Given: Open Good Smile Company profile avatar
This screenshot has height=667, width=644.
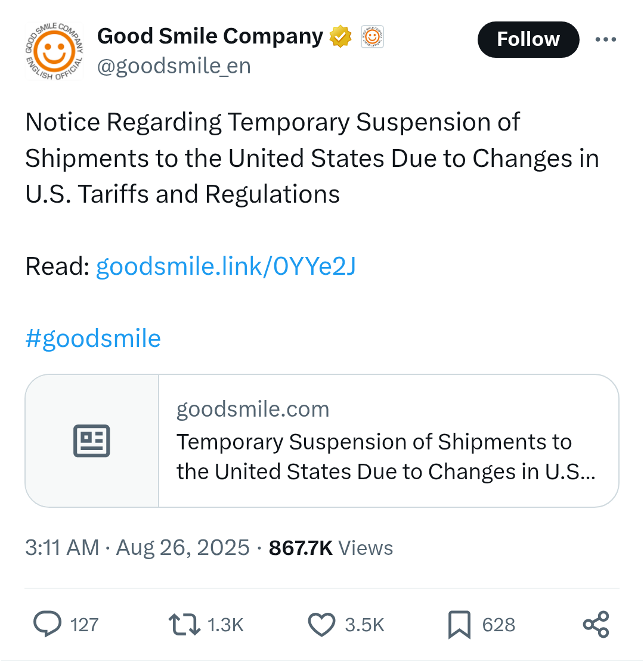Looking at the screenshot, I should 54,51.
